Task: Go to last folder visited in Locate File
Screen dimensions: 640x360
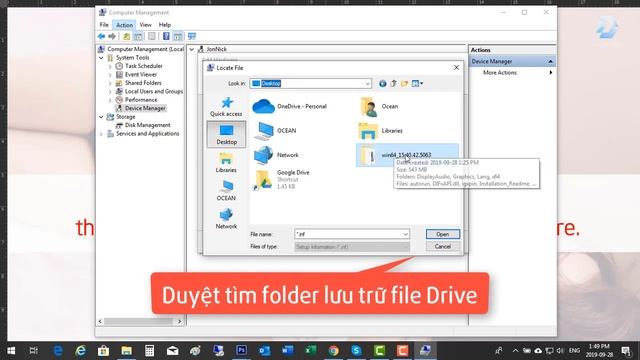Action: coord(382,84)
